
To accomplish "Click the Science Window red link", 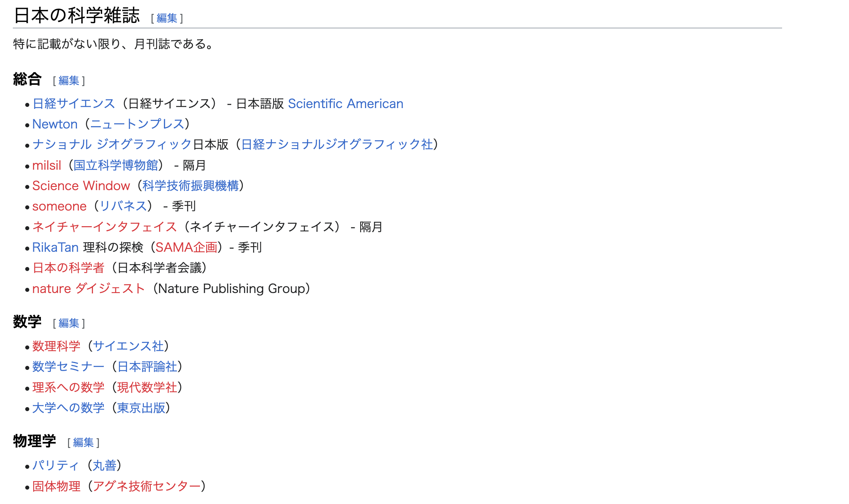I will pyautogui.click(x=81, y=186).
